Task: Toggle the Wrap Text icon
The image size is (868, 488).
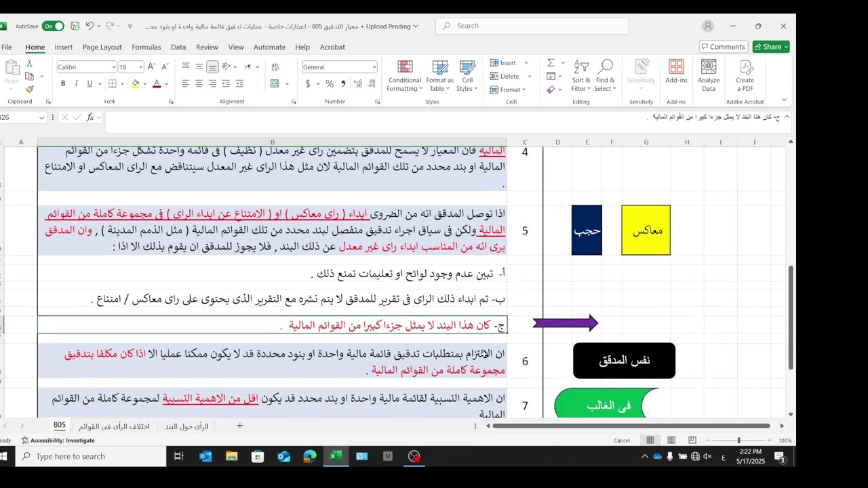Action: [275, 66]
